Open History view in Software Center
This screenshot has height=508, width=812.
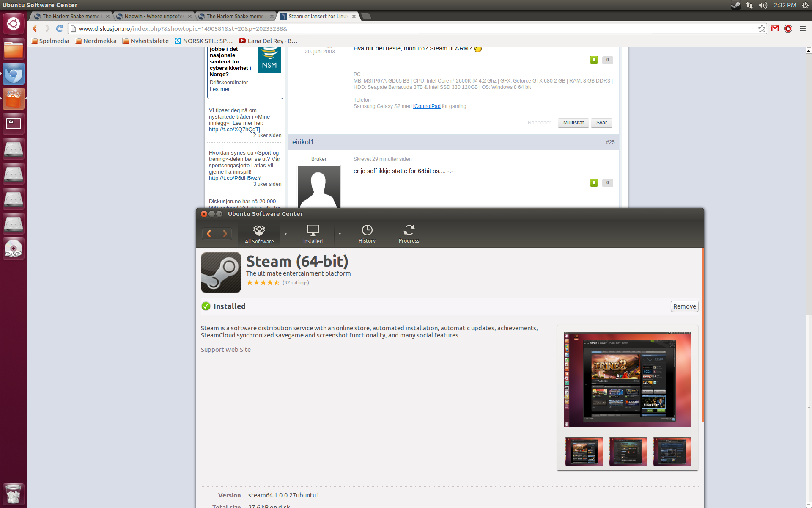pos(367,234)
